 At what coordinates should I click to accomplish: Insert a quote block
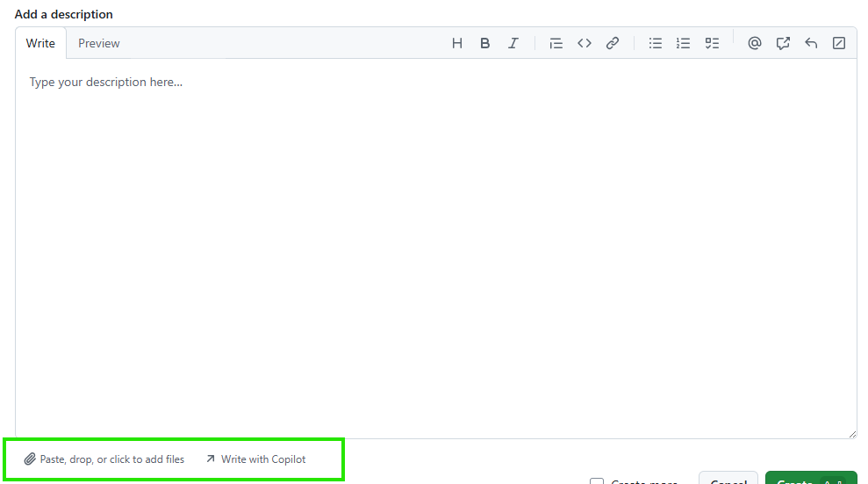pyautogui.click(x=556, y=43)
